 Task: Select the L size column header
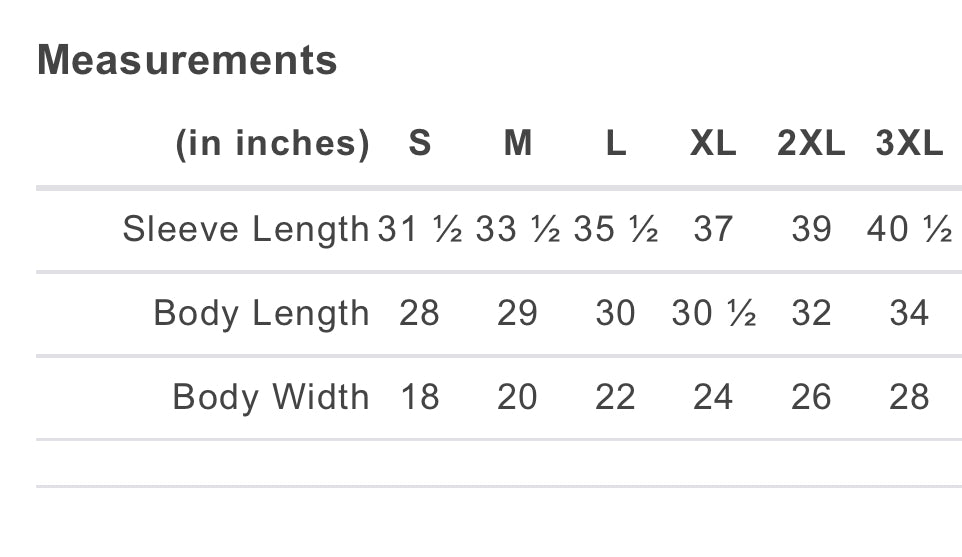pos(616,144)
